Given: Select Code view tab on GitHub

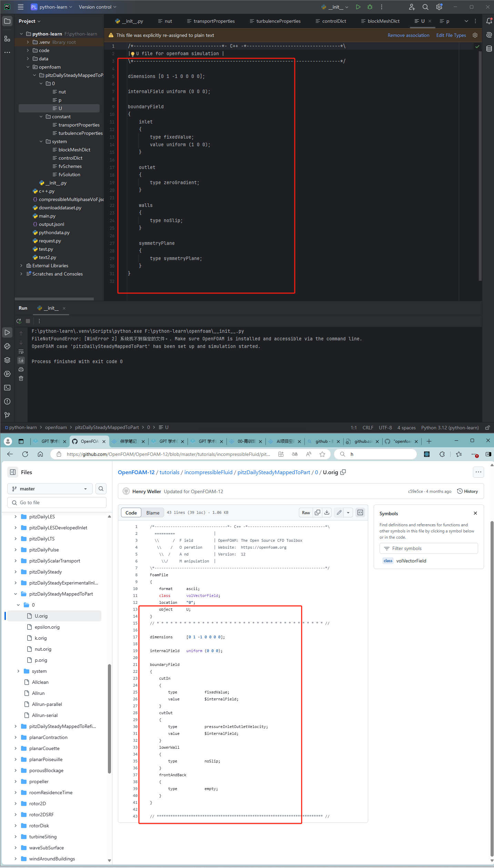Looking at the screenshot, I should coord(131,513).
